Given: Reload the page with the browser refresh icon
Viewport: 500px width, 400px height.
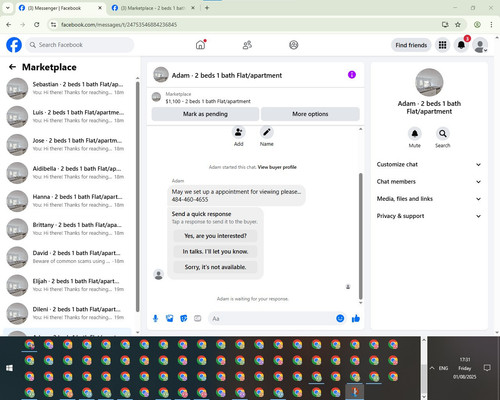Looking at the screenshot, I should (x=37, y=25).
